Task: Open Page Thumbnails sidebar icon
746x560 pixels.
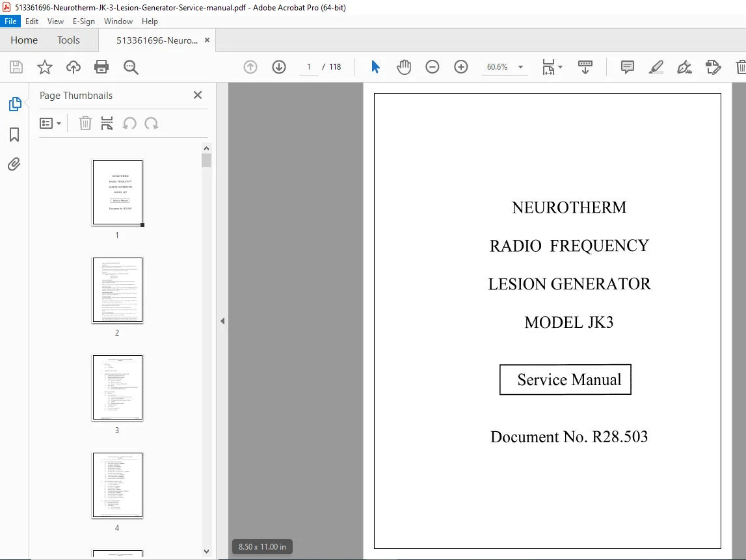Action: (15, 104)
